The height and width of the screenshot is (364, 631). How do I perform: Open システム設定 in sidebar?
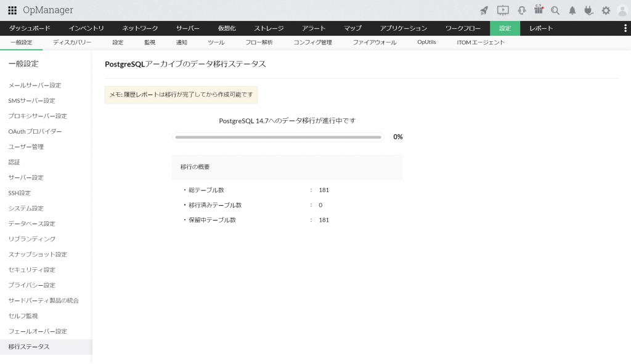point(26,208)
